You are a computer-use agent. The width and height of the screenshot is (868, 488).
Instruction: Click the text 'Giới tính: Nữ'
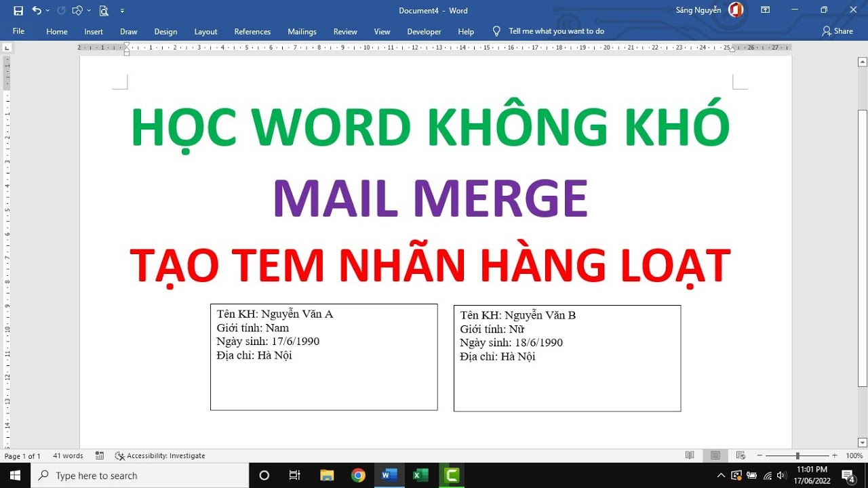point(492,329)
